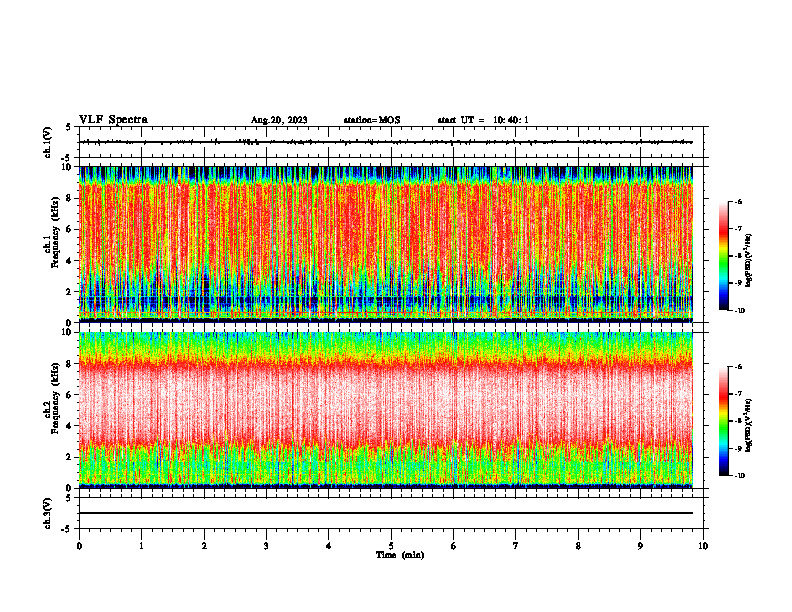Click the "4" kHz tick on ch.2 spectrogram
792x612 pixels.
pos(69,426)
